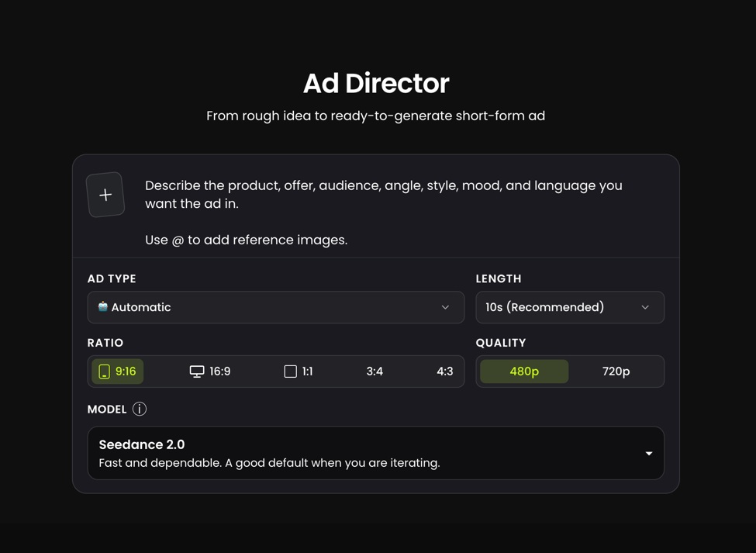Select the 9:16 ratio option

click(118, 372)
